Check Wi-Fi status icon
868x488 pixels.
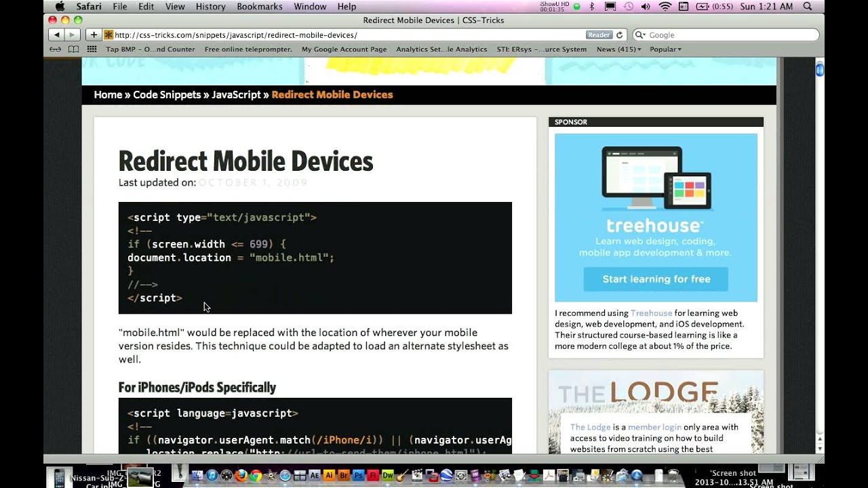tap(665, 6)
